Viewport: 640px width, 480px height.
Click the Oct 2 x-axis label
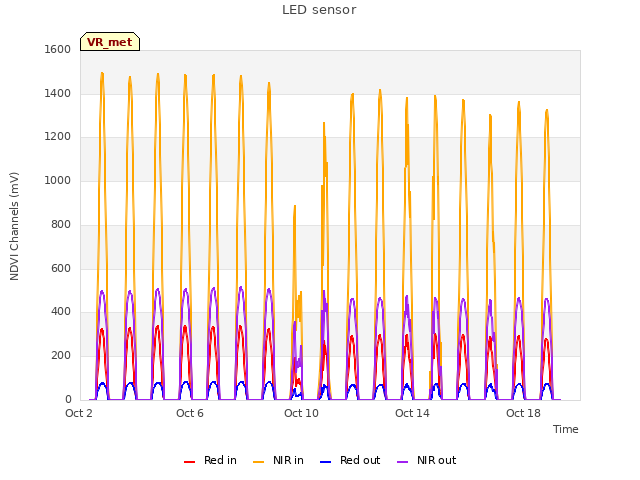click(79, 413)
